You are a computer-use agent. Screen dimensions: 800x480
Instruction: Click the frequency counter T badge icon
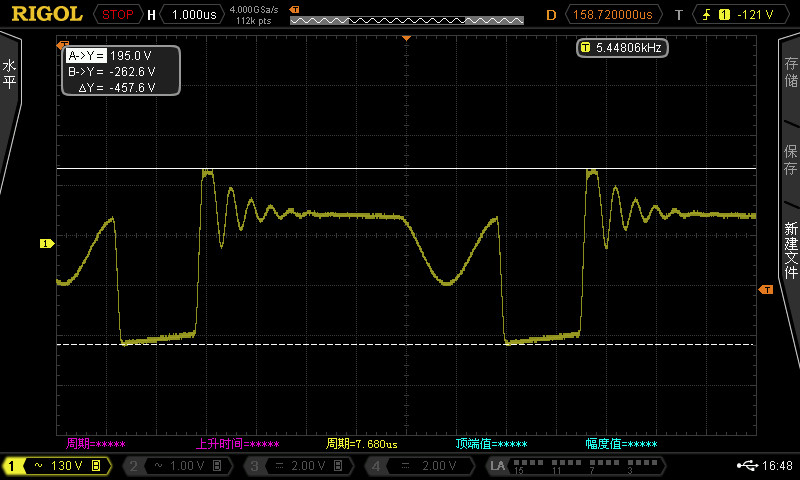click(x=585, y=48)
